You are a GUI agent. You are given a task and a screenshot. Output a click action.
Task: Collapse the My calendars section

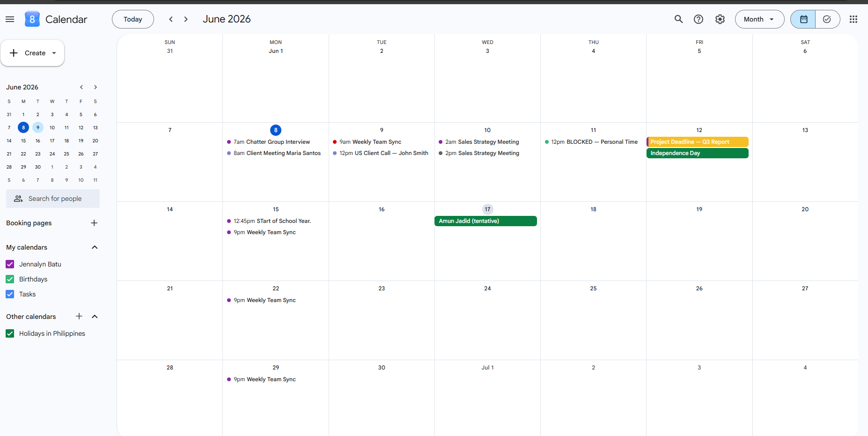point(95,247)
